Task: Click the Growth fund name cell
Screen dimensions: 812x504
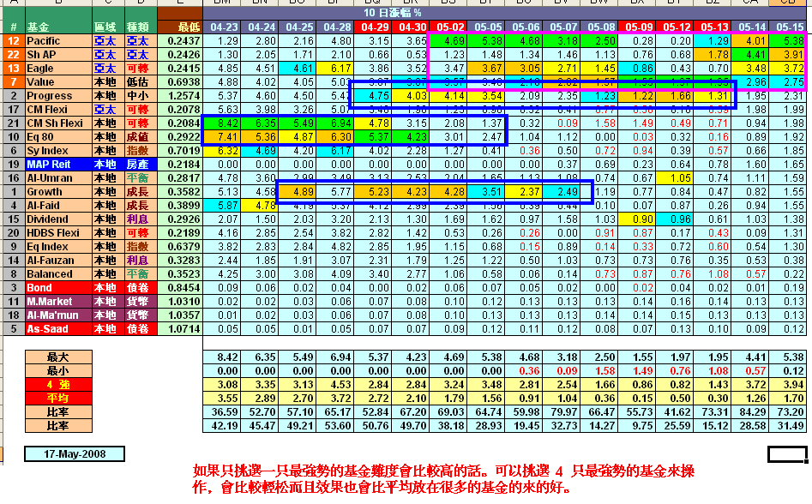Action: 58,191
